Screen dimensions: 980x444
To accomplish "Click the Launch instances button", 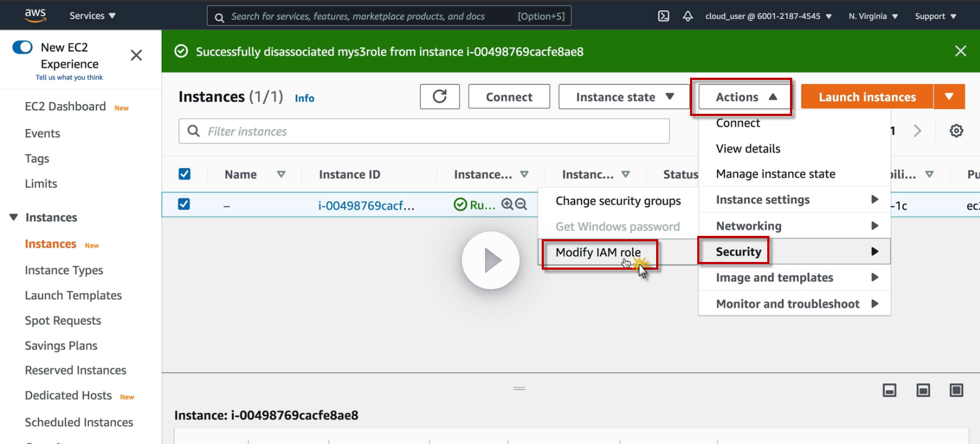I will [867, 97].
